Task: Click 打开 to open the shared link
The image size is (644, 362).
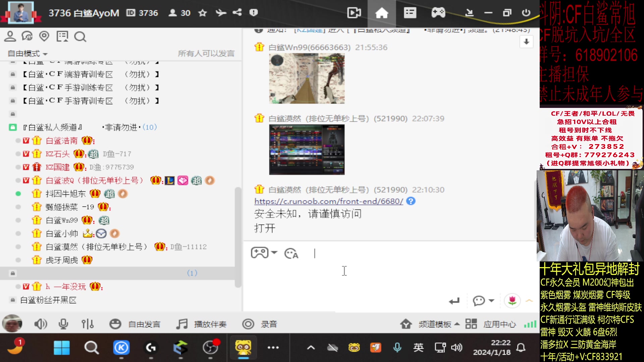Action: [x=265, y=228]
